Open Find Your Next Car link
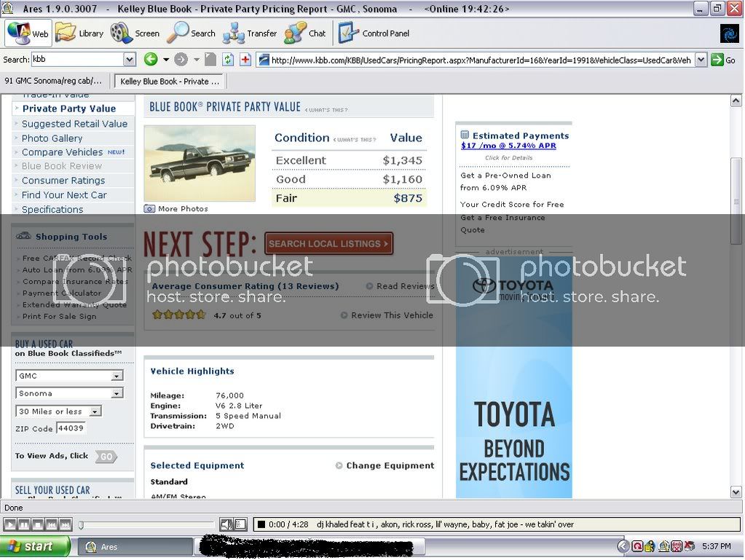Screen dimensions: 745x560 pos(64,194)
